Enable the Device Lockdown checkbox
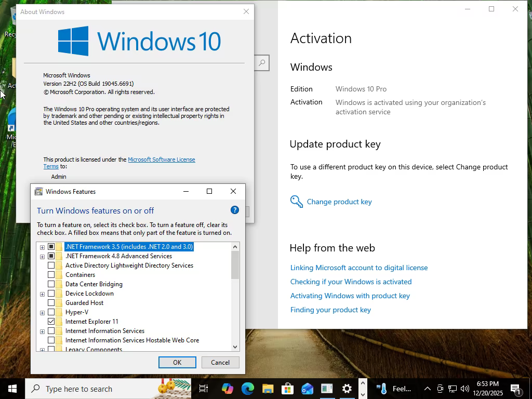This screenshot has height=399, width=532. pyautogui.click(x=51, y=294)
